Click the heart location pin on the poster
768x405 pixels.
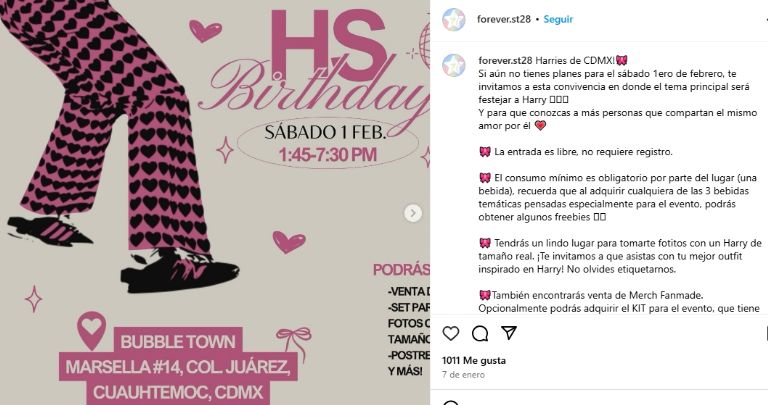[92, 330]
